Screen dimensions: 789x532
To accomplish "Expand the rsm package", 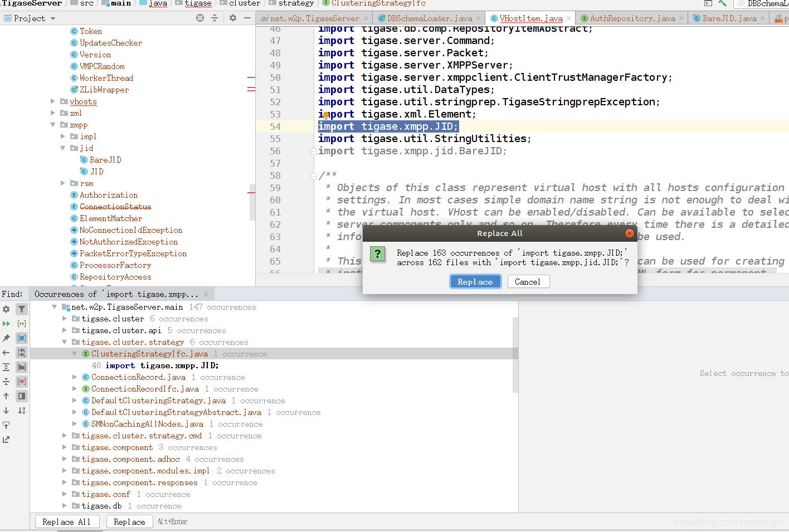I will [63, 183].
